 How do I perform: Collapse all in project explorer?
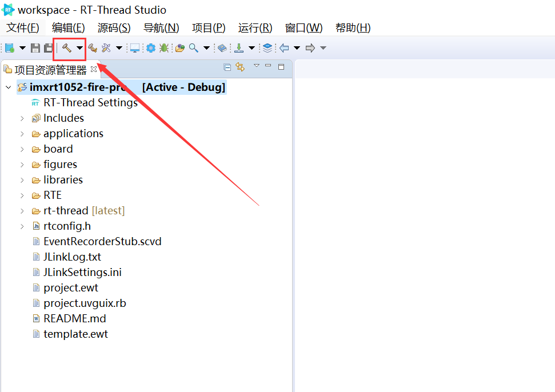click(227, 67)
